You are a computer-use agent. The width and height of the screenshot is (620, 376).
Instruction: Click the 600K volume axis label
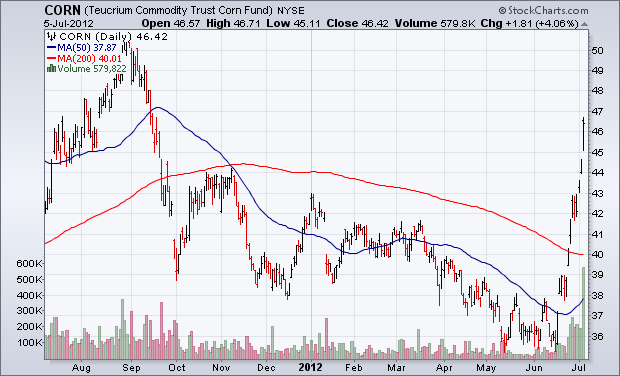pos(30,264)
